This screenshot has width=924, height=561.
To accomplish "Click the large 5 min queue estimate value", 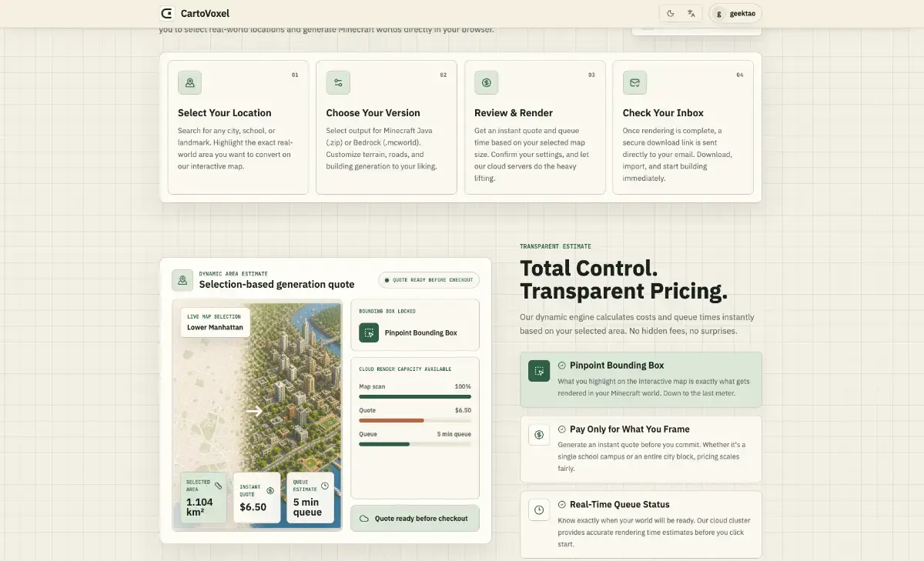I will [x=307, y=507].
